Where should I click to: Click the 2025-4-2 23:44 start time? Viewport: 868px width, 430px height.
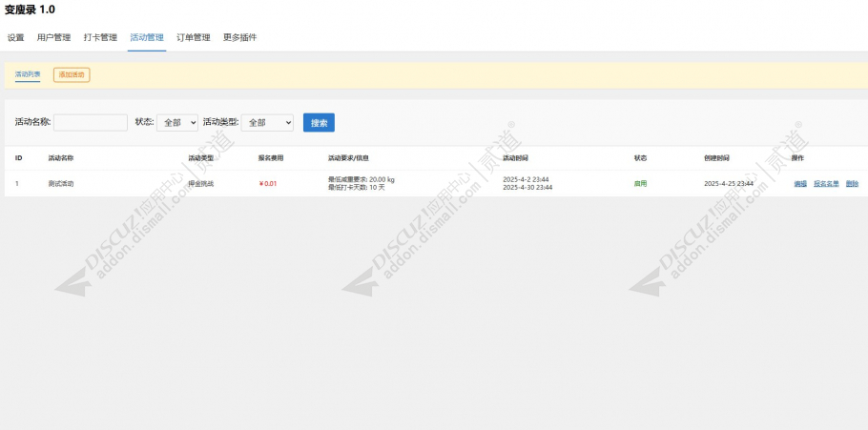coord(526,180)
